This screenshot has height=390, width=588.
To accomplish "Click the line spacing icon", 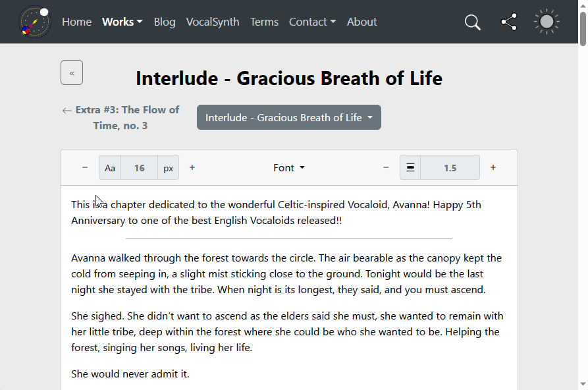I will 410,167.
